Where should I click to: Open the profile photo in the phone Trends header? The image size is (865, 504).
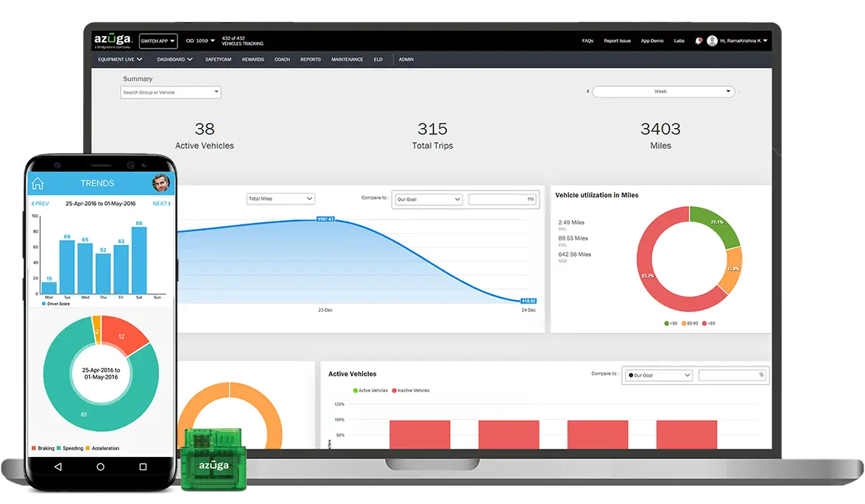point(160,182)
